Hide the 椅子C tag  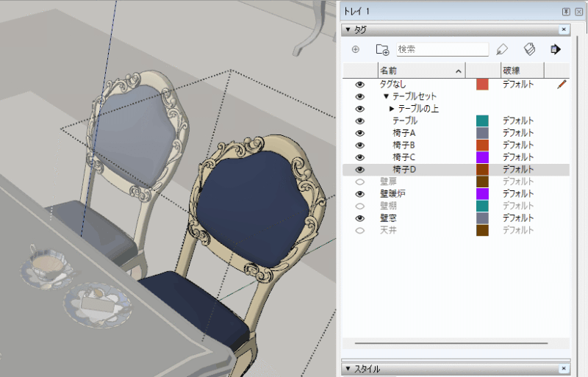point(359,157)
